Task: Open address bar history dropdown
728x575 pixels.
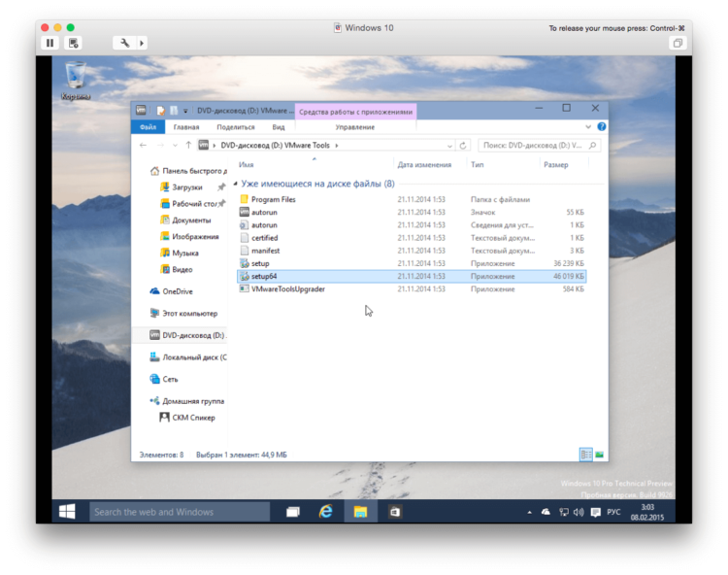Action: click(x=449, y=146)
